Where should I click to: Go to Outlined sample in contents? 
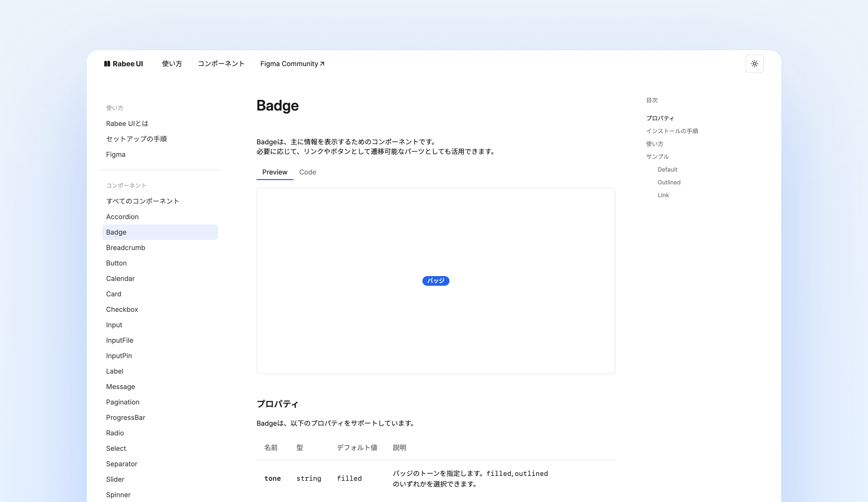(x=669, y=182)
